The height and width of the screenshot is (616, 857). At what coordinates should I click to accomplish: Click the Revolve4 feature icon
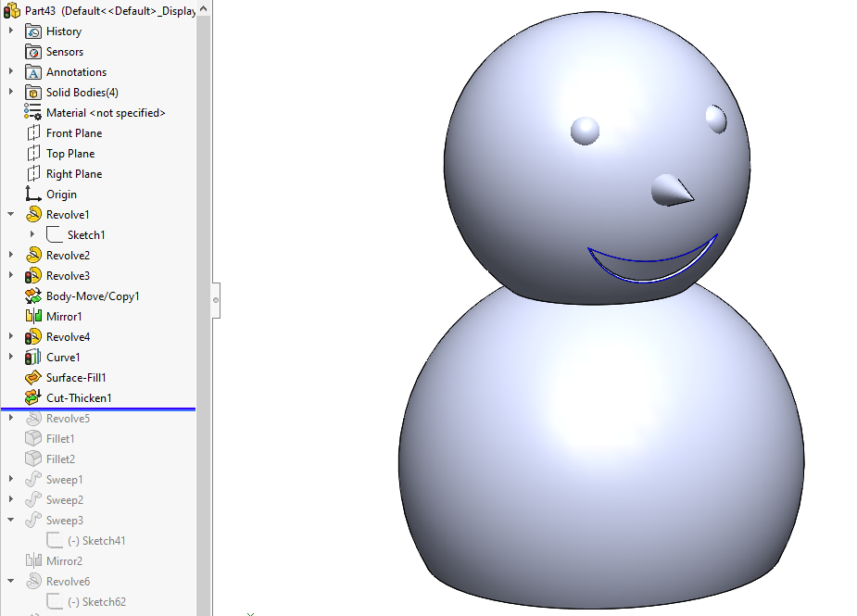point(33,336)
